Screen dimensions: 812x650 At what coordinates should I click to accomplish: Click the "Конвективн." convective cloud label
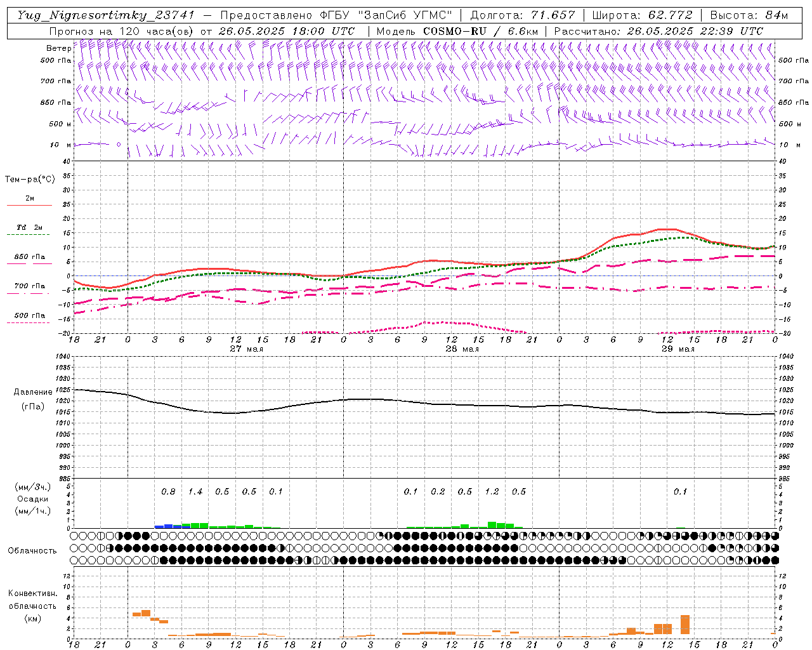coord(32,594)
